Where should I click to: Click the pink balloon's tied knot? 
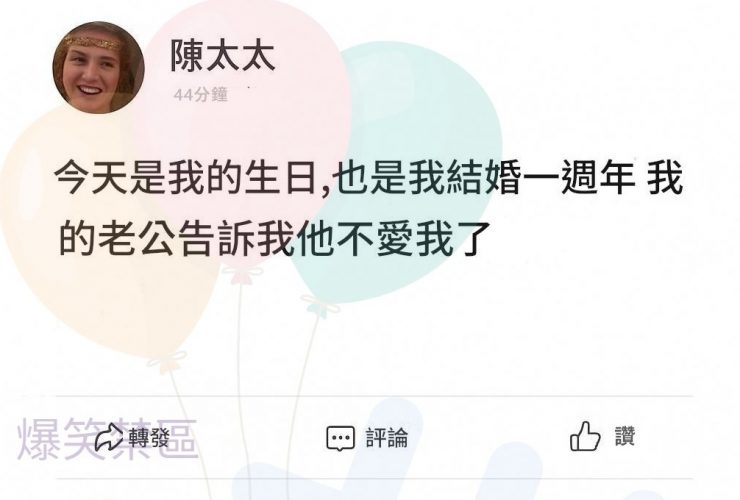[x=241, y=274]
